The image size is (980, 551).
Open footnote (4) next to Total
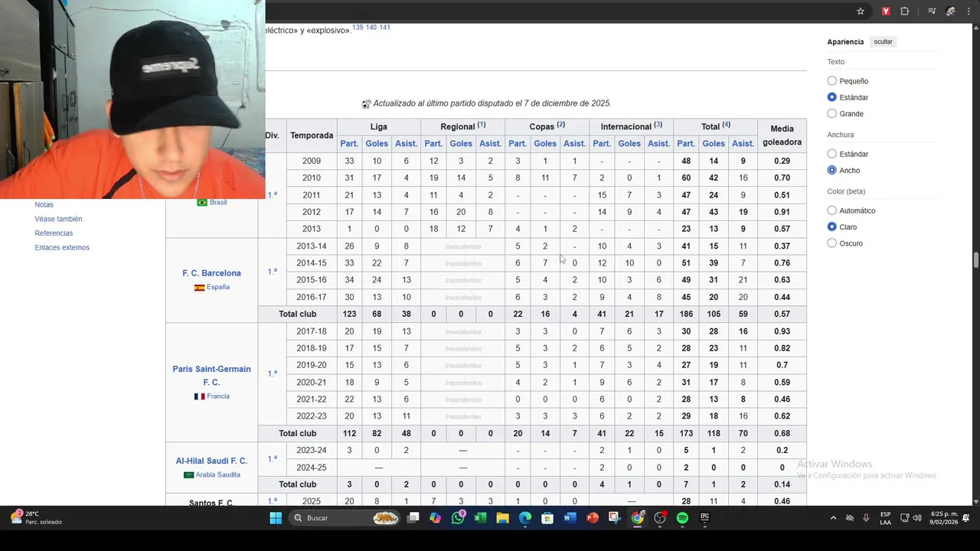point(726,125)
